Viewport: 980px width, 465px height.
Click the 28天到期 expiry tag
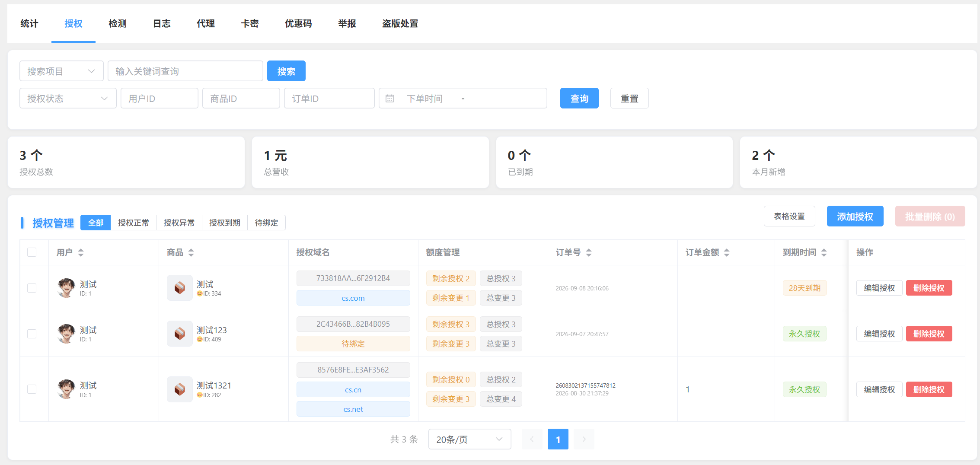point(804,288)
